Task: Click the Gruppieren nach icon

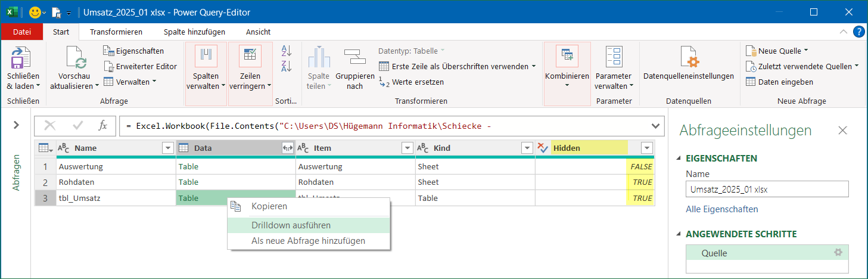Action: [355, 58]
